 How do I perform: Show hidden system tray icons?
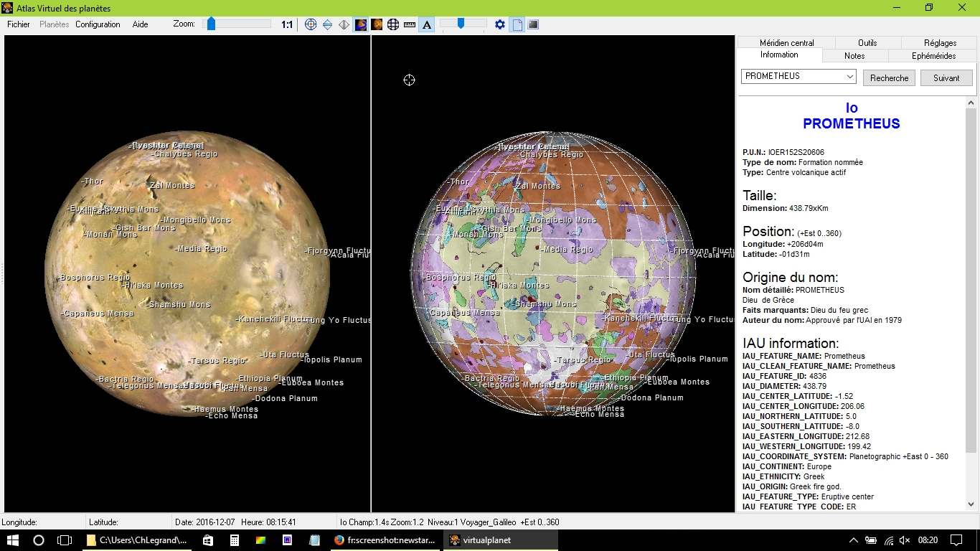tap(854, 540)
